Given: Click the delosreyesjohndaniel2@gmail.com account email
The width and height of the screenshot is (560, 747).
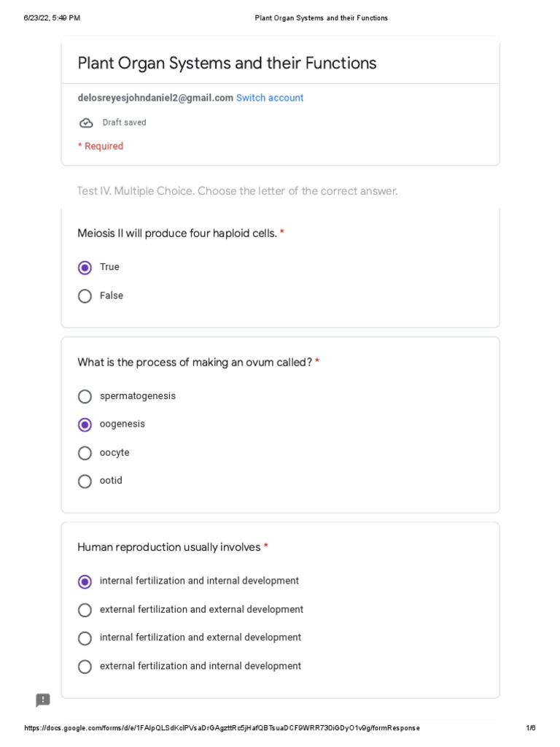Looking at the screenshot, I should coord(155,98).
